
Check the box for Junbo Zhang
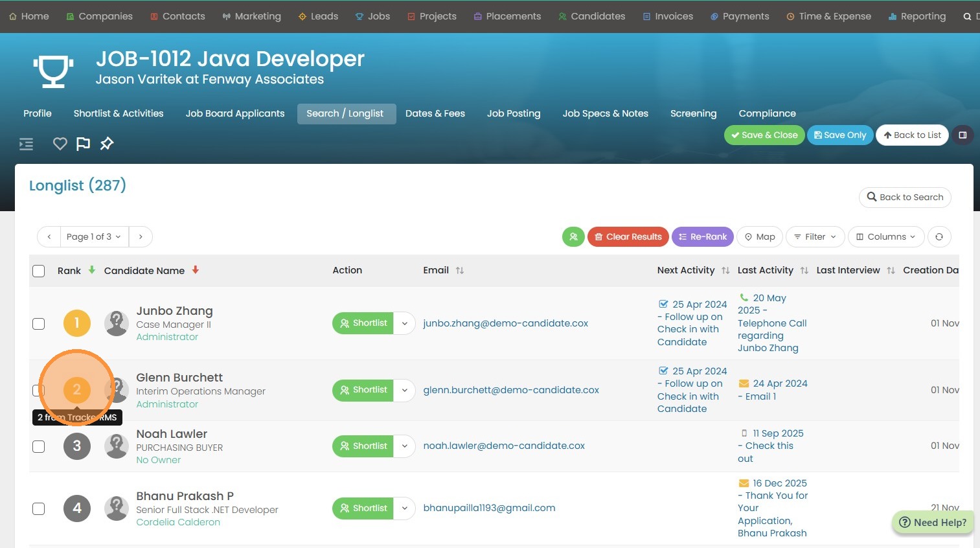tap(39, 323)
